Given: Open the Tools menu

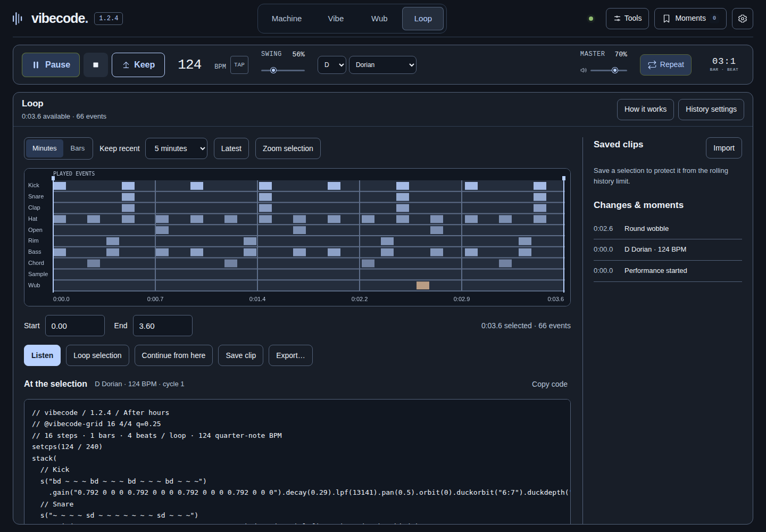Looking at the screenshot, I should click(x=627, y=19).
